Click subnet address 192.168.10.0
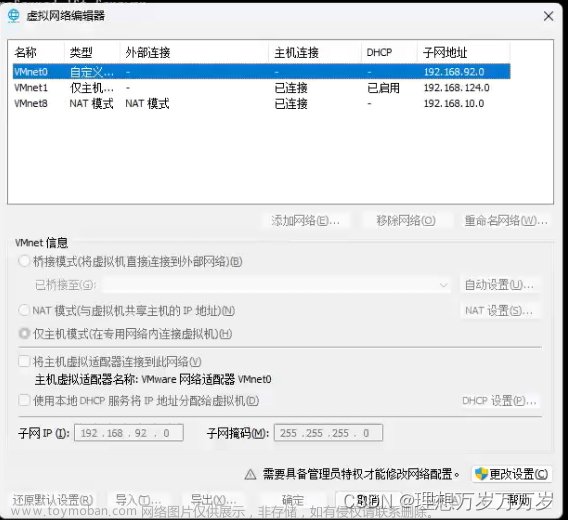The image size is (568, 520). coord(454,104)
